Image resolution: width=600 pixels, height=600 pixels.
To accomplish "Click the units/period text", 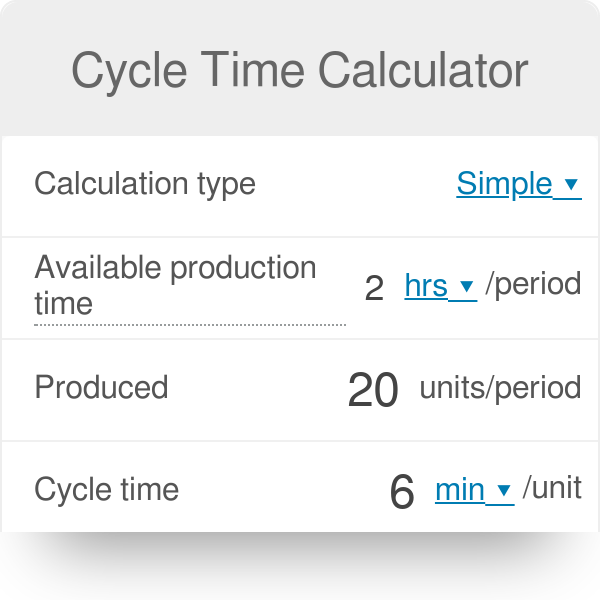I will click(x=501, y=388).
